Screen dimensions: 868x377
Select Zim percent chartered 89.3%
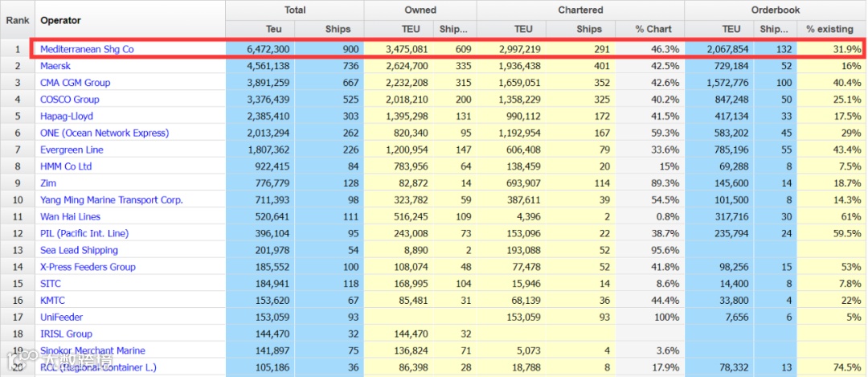666,182
